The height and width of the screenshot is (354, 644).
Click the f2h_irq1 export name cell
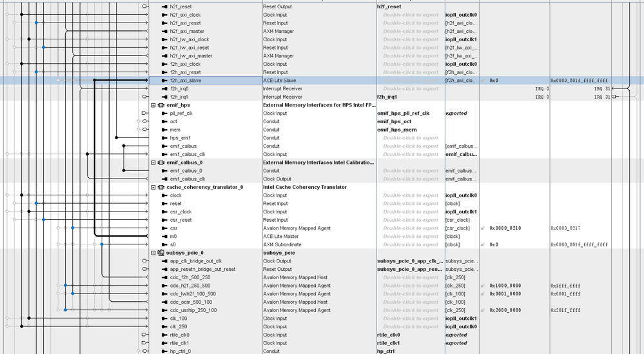tap(410, 97)
